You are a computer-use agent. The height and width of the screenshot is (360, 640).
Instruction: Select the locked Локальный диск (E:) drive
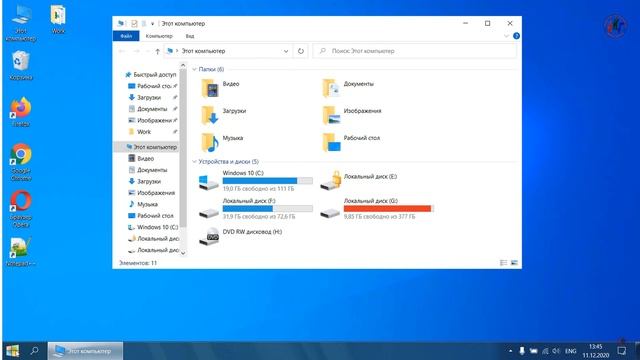coord(358,181)
